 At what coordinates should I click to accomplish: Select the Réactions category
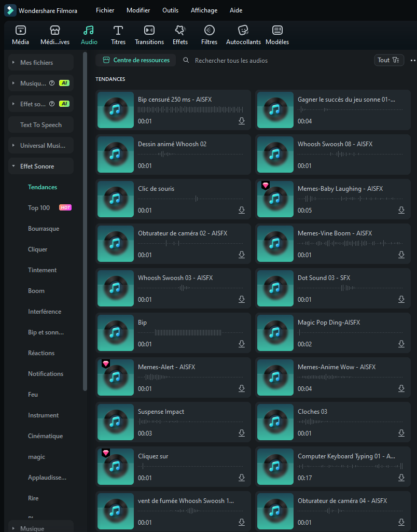pyautogui.click(x=41, y=353)
